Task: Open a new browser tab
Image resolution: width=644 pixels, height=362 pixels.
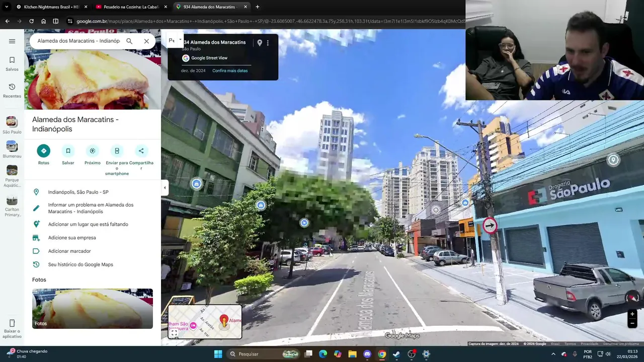Action: tap(258, 7)
